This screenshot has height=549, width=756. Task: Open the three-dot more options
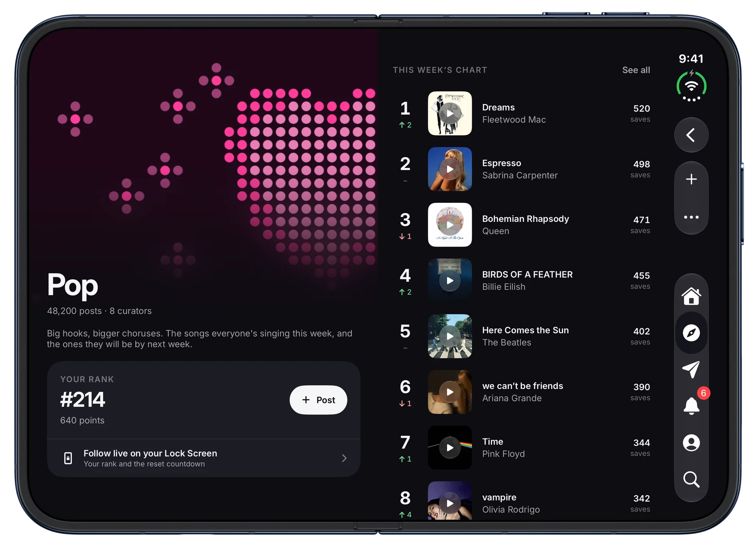[691, 217]
